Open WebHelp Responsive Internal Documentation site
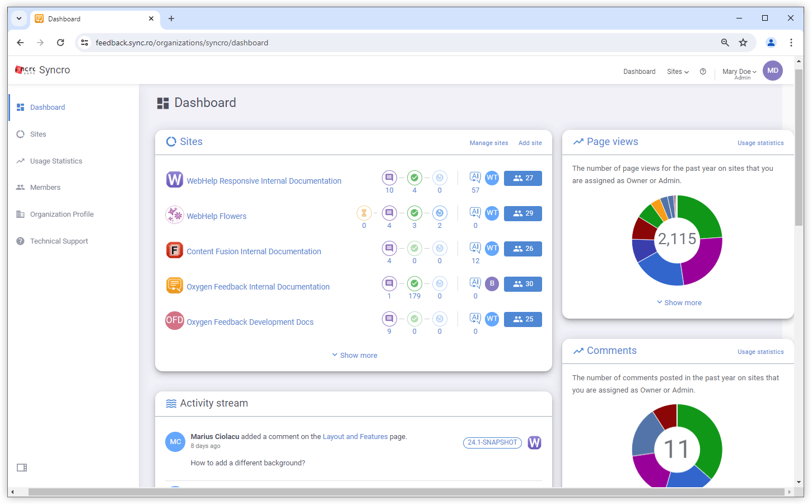 [x=264, y=181]
